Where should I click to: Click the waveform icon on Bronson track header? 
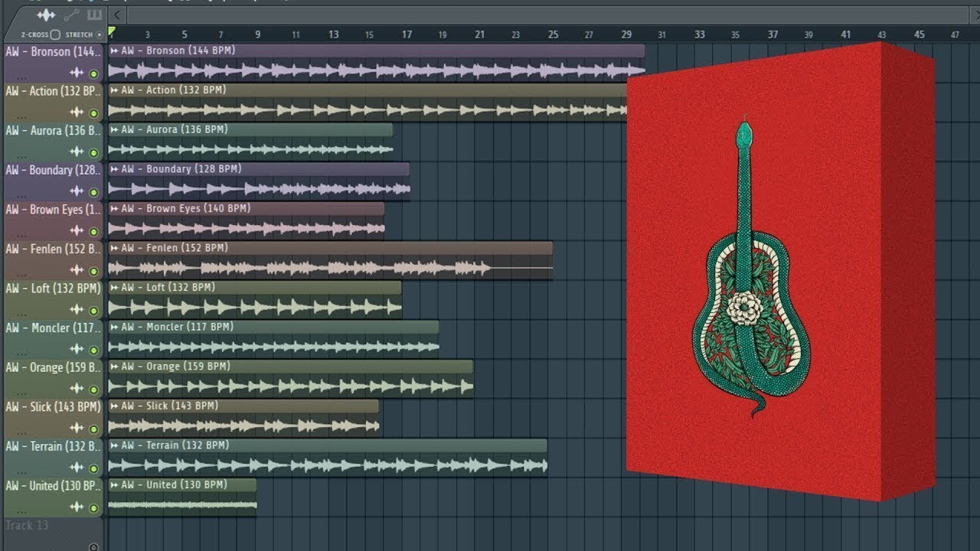click(77, 73)
